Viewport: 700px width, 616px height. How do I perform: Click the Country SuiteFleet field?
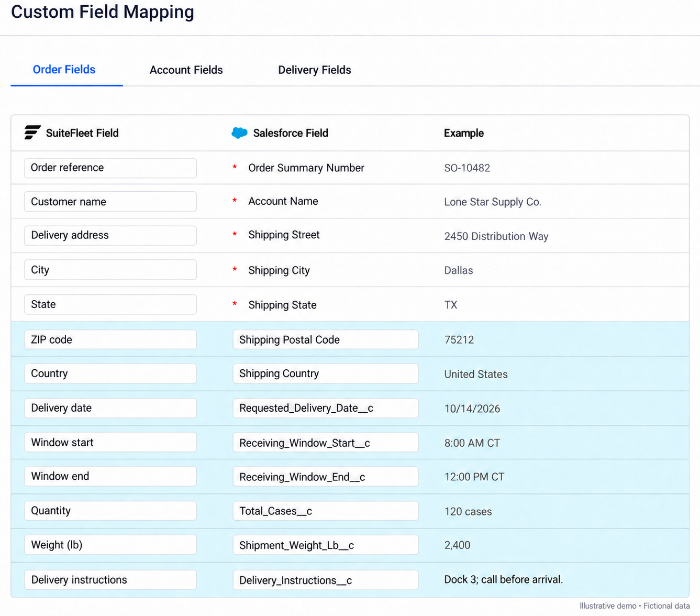coord(110,373)
